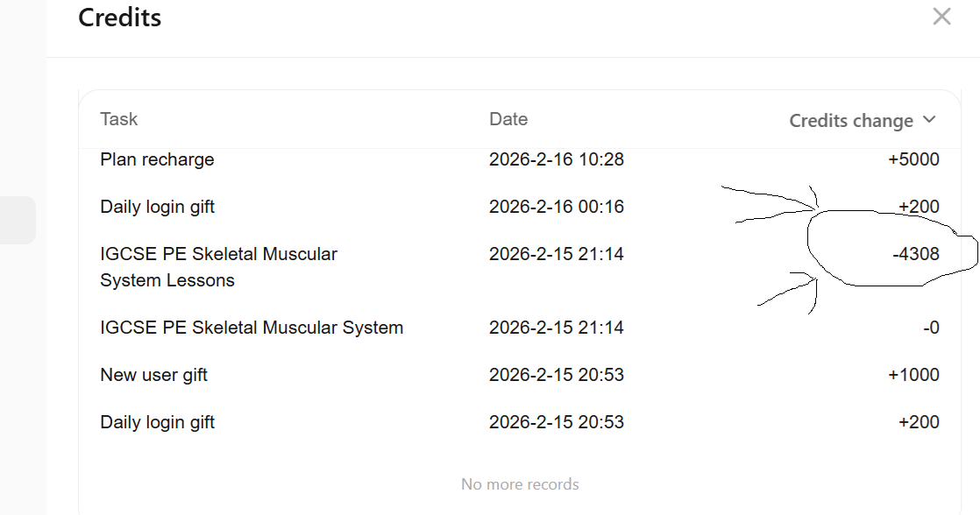Select the highlighted item in left sidebar
The width and height of the screenshot is (980, 515).
(x=18, y=220)
